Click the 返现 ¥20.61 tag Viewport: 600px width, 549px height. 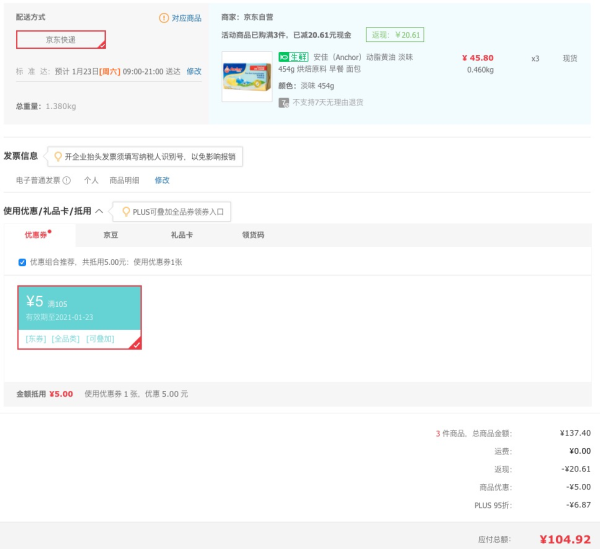tap(395, 35)
